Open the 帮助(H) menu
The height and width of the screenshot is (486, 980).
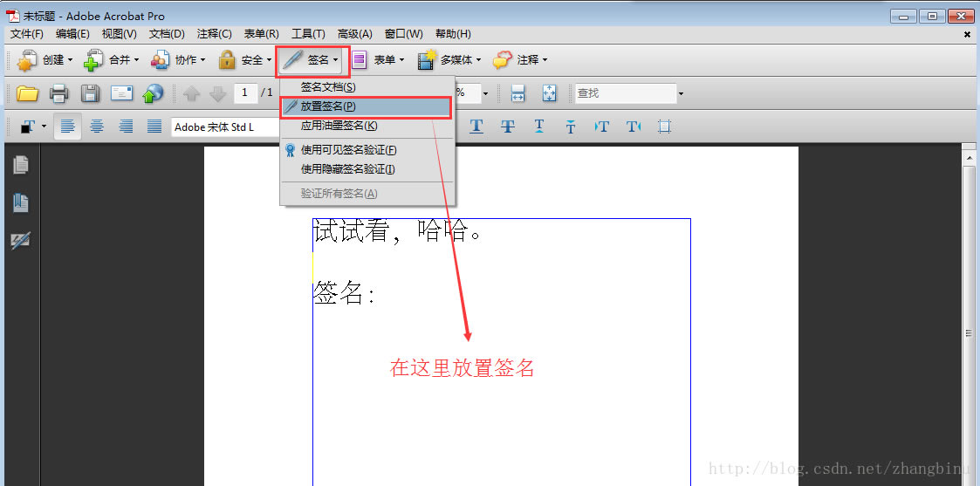(453, 34)
